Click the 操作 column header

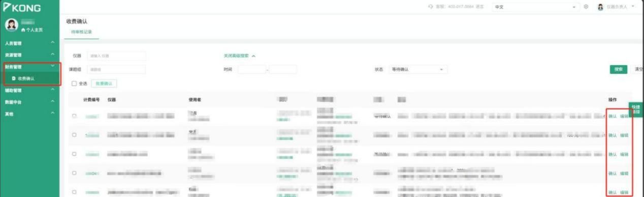coord(613,99)
